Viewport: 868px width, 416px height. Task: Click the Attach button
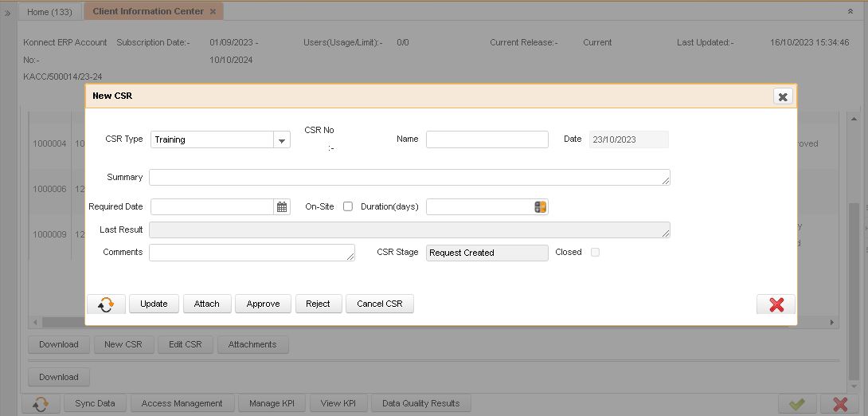206,304
